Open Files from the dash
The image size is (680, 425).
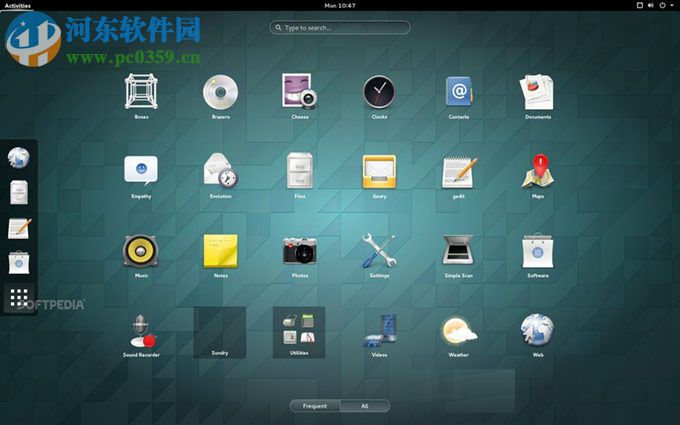click(x=19, y=192)
